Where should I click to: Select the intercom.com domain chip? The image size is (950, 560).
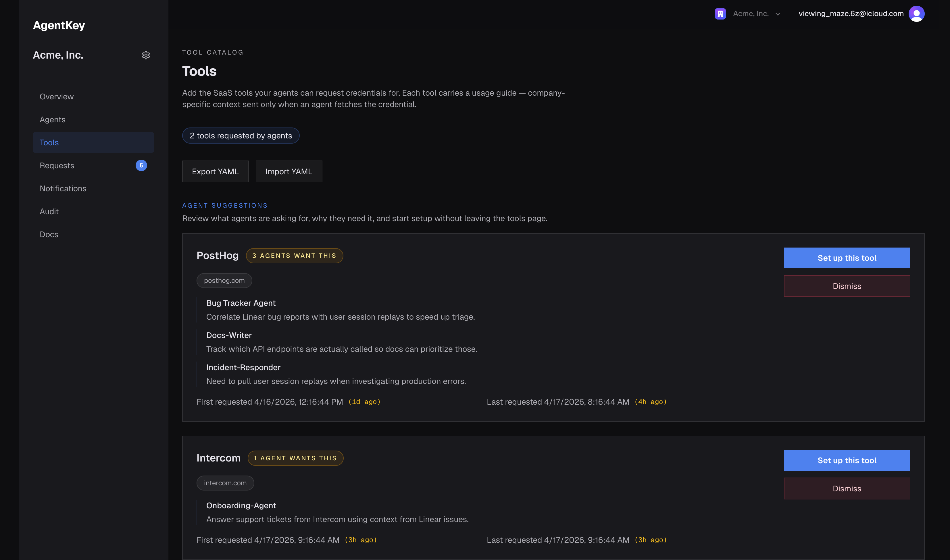(x=225, y=483)
